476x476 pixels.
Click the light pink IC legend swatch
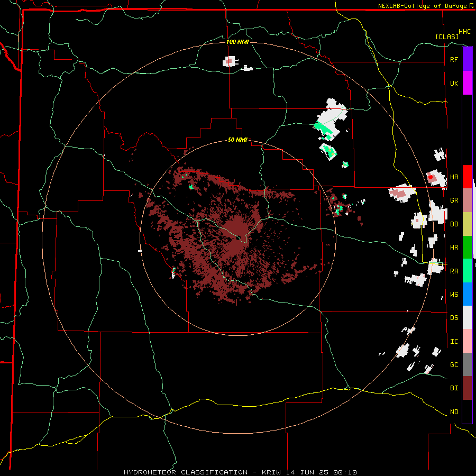[467, 341]
